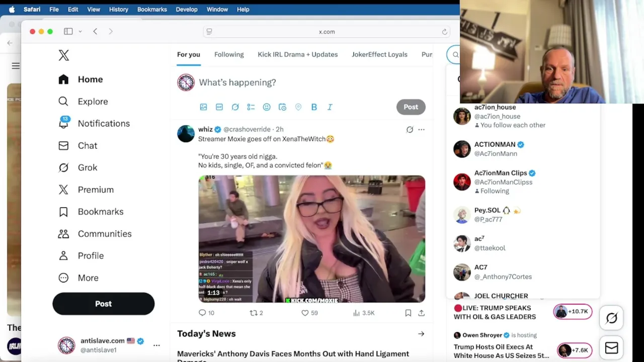Select AC7 @_Anthony7Cortes suggestion
Image resolution: width=644 pixels, height=362 pixels.
coord(523,272)
